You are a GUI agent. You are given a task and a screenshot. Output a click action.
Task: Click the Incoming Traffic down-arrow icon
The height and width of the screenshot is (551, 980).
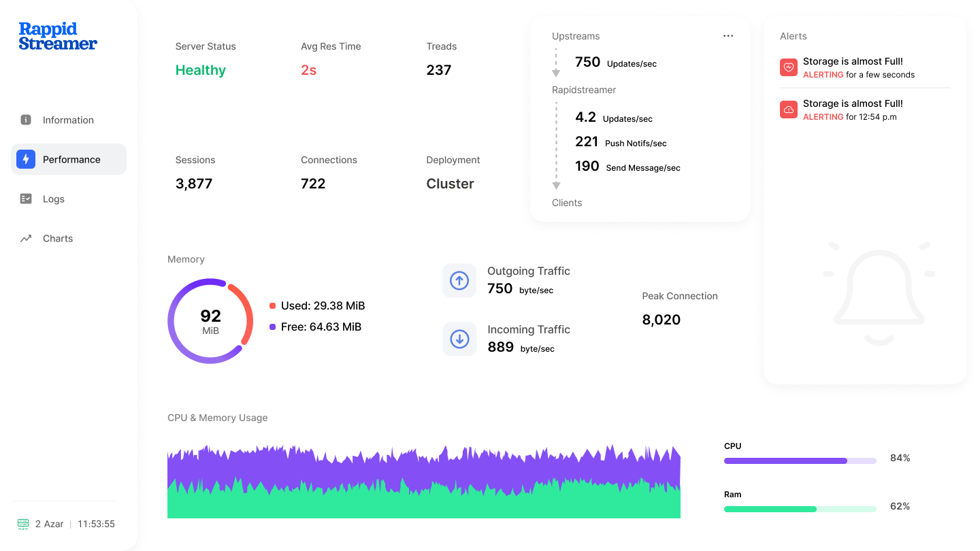[x=459, y=339]
